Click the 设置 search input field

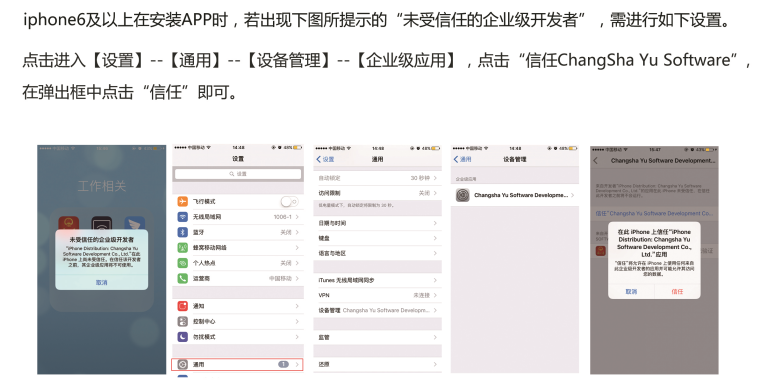pos(238,174)
